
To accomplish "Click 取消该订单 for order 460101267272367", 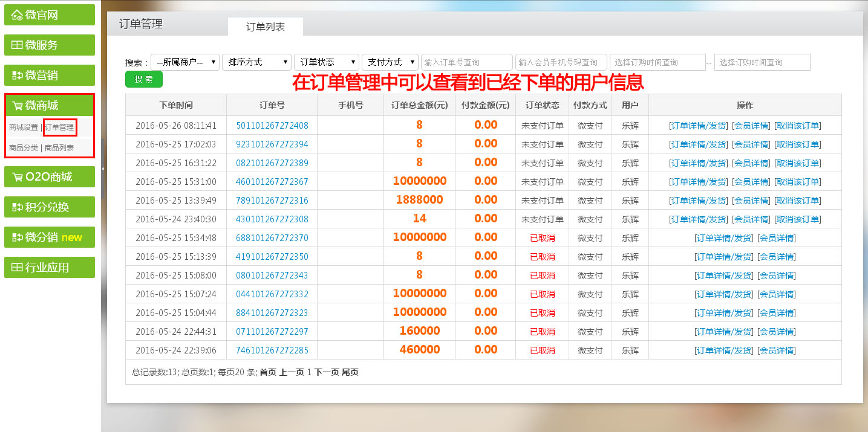I will (798, 182).
